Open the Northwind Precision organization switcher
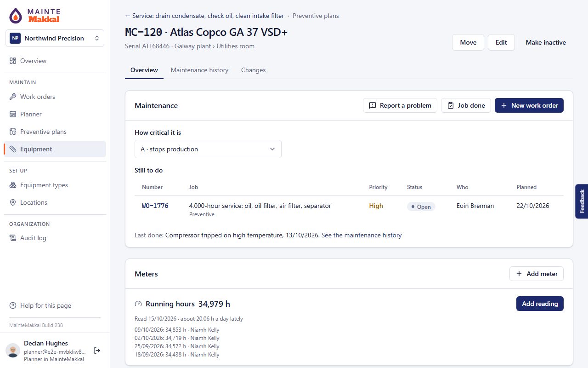The width and height of the screenshot is (588, 368). (x=55, y=38)
